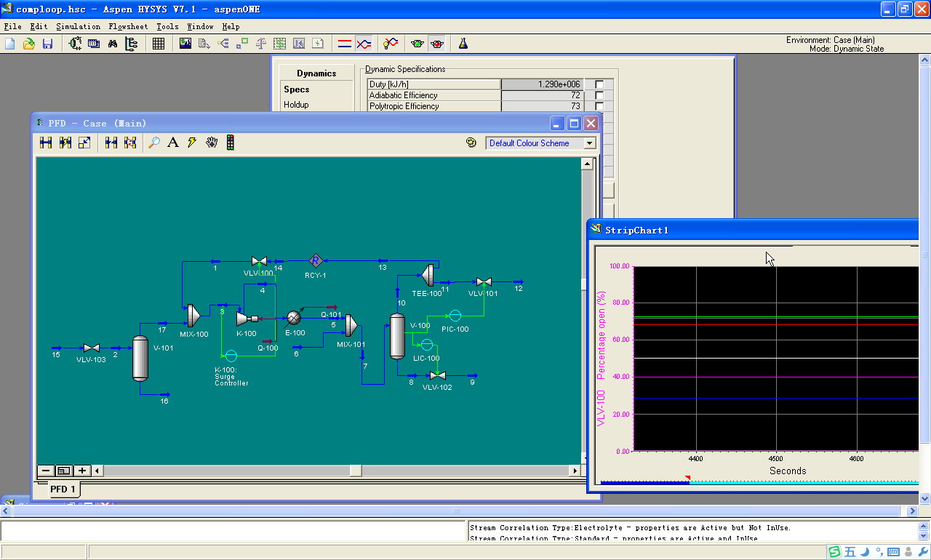Click the New Case toolbar icon
The height and width of the screenshot is (560, 931).
(x=10, y=44)
